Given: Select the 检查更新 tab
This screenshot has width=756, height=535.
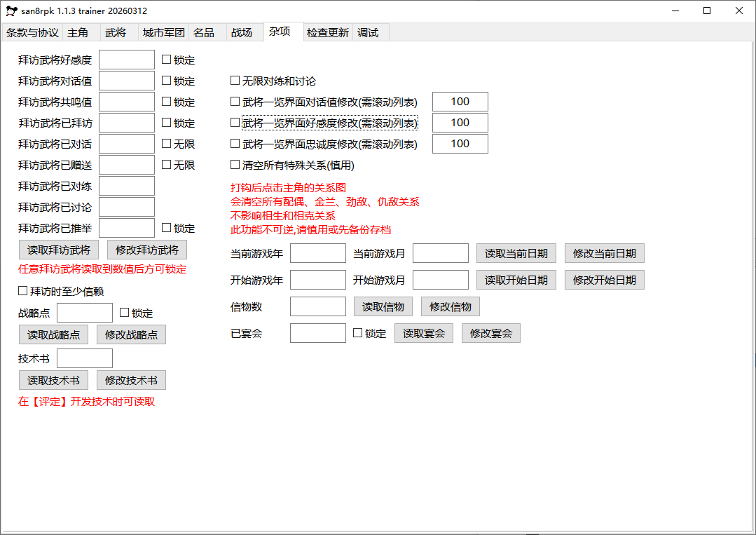Looking at the screenshot, I should click(327, 33).
